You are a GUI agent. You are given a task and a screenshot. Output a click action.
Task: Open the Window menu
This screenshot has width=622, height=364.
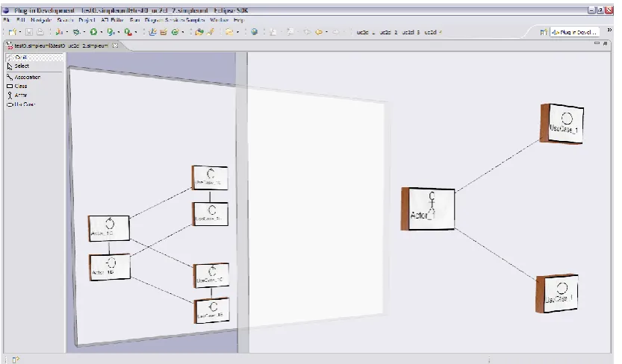click(219, 20)
